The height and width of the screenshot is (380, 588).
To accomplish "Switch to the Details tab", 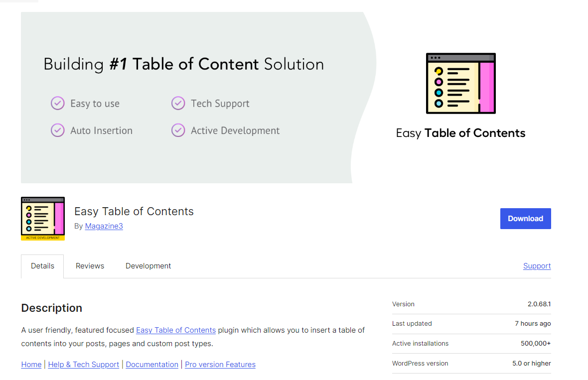I will tap(42, 266).
